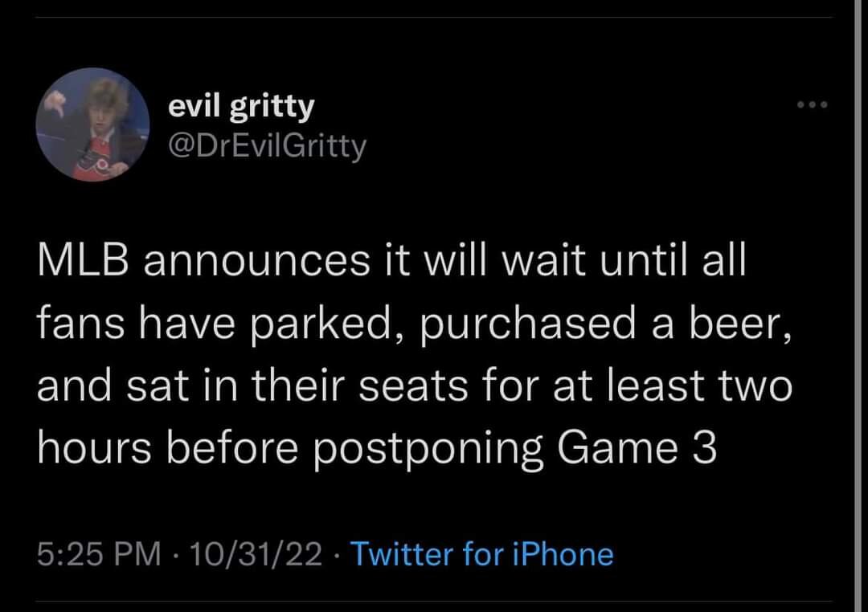
Task: Click the 10/31/22 date
Action: (x=252, y=554)
